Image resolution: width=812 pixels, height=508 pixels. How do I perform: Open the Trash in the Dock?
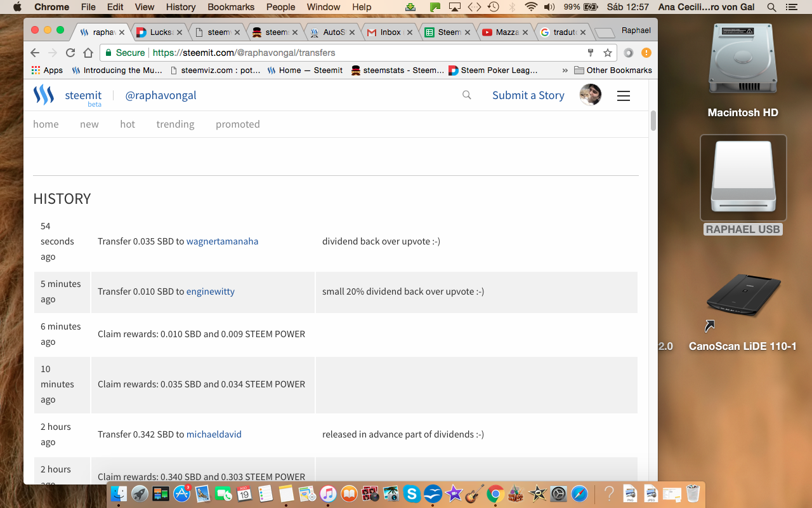[x=693, y=493]
